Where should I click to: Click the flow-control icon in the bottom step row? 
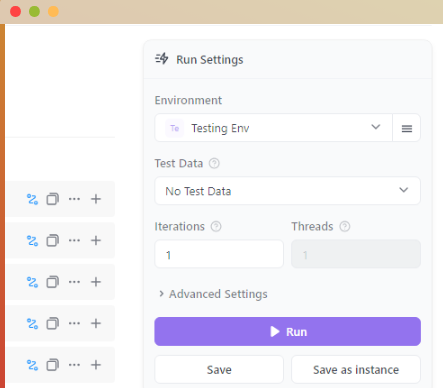click(32, 365)
